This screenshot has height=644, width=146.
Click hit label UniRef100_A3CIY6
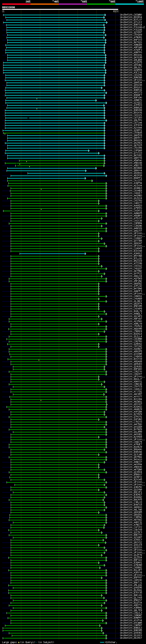coord(131,72)
